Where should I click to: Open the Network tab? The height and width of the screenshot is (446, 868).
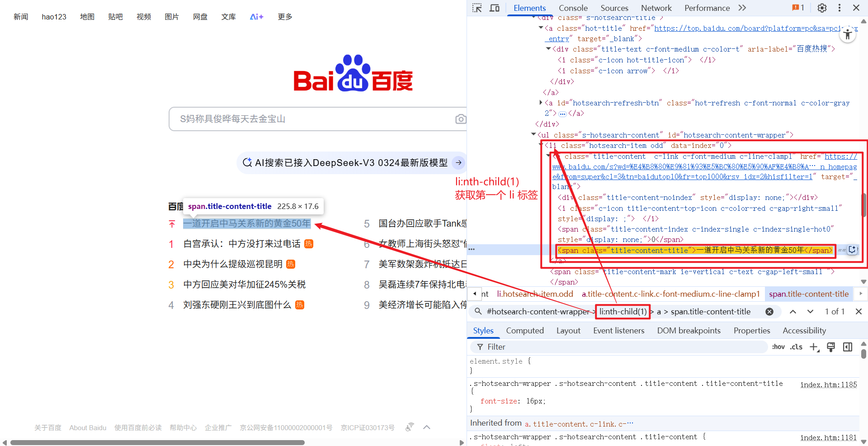click(656, 8)
